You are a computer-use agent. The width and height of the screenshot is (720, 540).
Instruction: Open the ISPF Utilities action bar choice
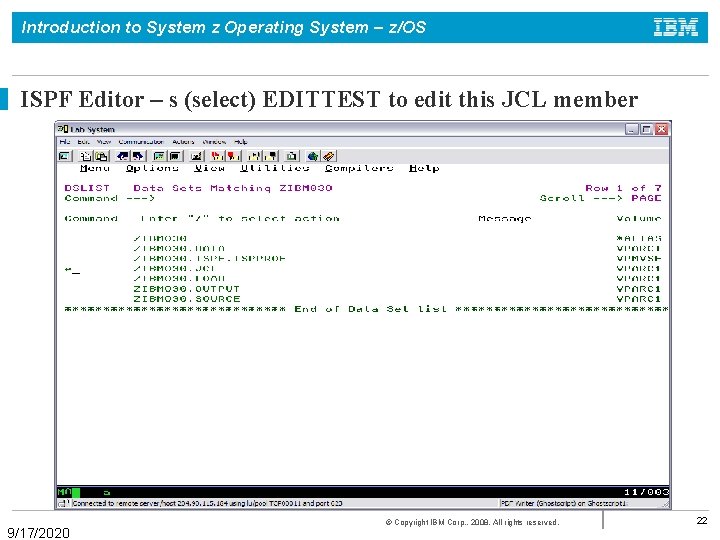point(275,168)
